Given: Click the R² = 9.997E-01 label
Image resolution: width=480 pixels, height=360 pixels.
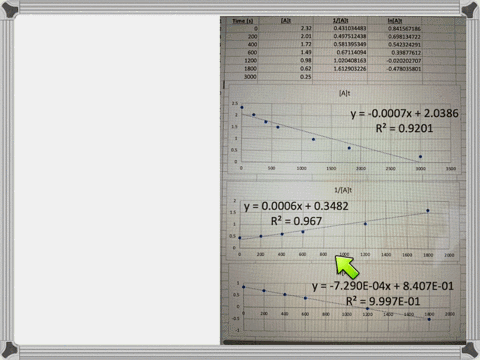Looking at the screenshot, I should (x=383, y=301).
